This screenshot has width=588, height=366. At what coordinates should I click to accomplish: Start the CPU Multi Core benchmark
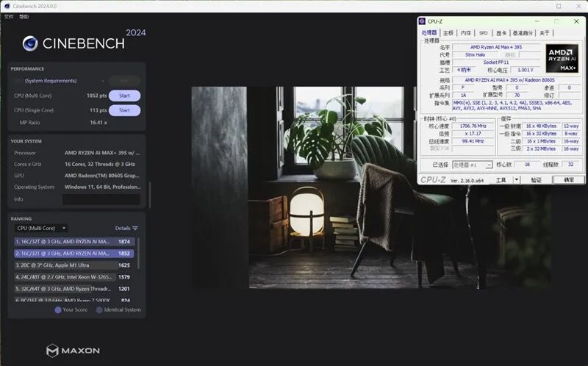[x=124, y=96]
